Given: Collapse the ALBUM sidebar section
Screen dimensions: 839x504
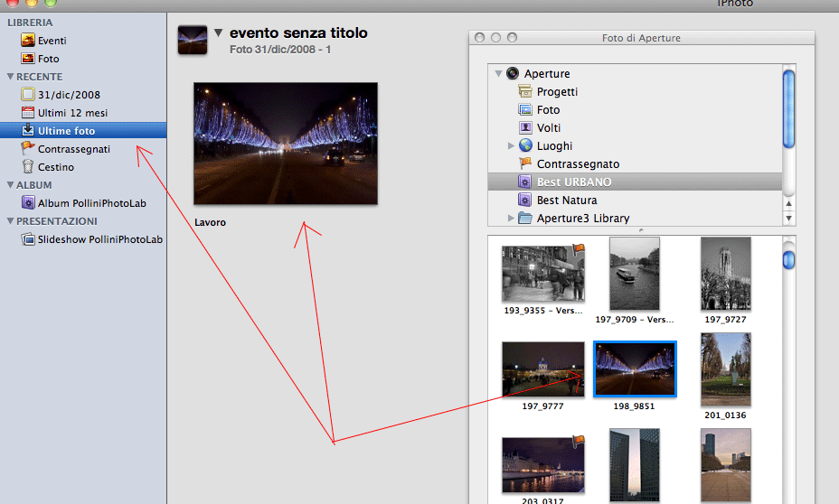Looking at the screenshot, I should pos(10,185).
